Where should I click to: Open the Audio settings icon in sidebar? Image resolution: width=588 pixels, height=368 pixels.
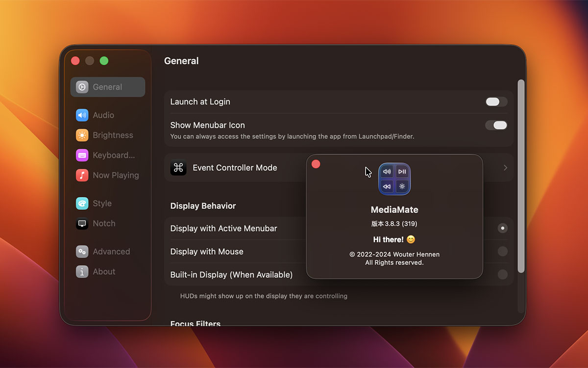pos(82,115)
